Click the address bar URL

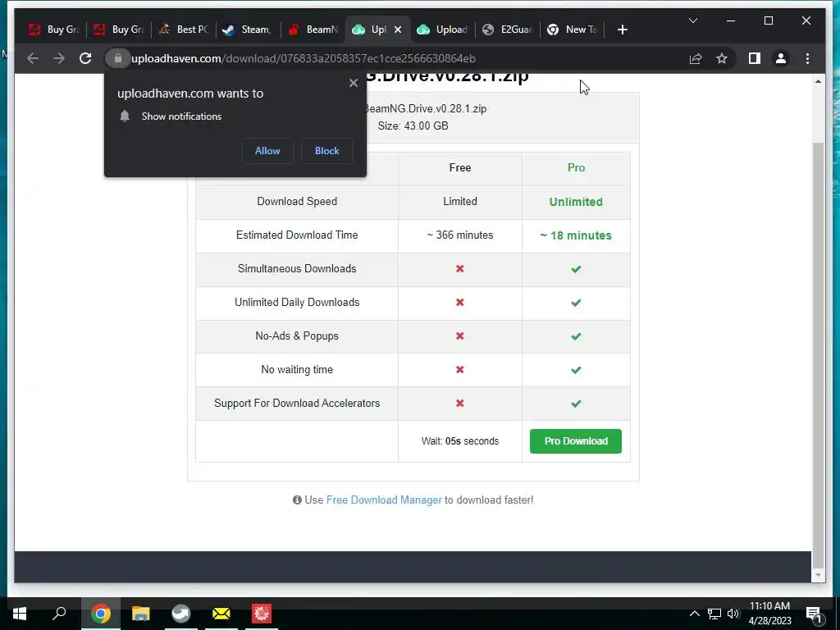(x=304, y=58)
